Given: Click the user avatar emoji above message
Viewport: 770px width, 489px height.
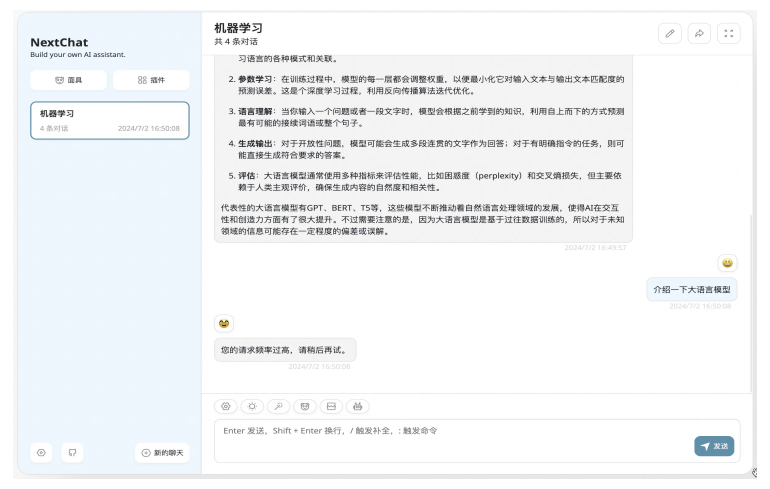Looking at the screenshot, I should tap(727, 263).
